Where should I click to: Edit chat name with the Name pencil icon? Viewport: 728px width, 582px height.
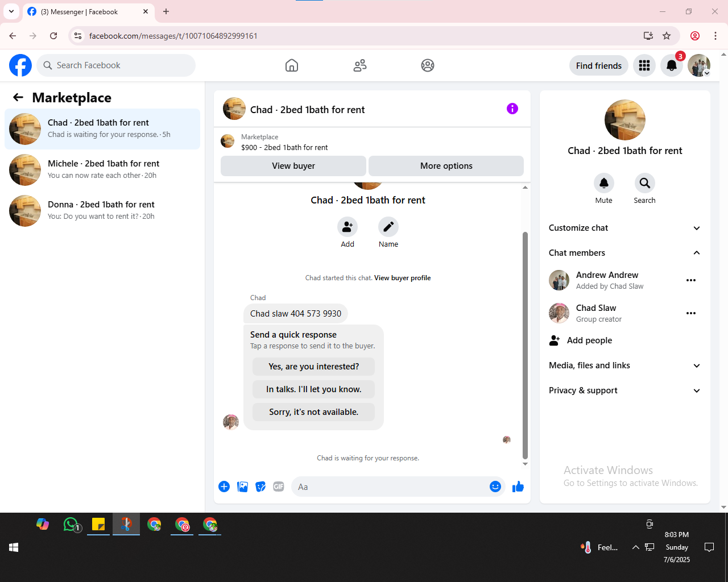(388, 227)
